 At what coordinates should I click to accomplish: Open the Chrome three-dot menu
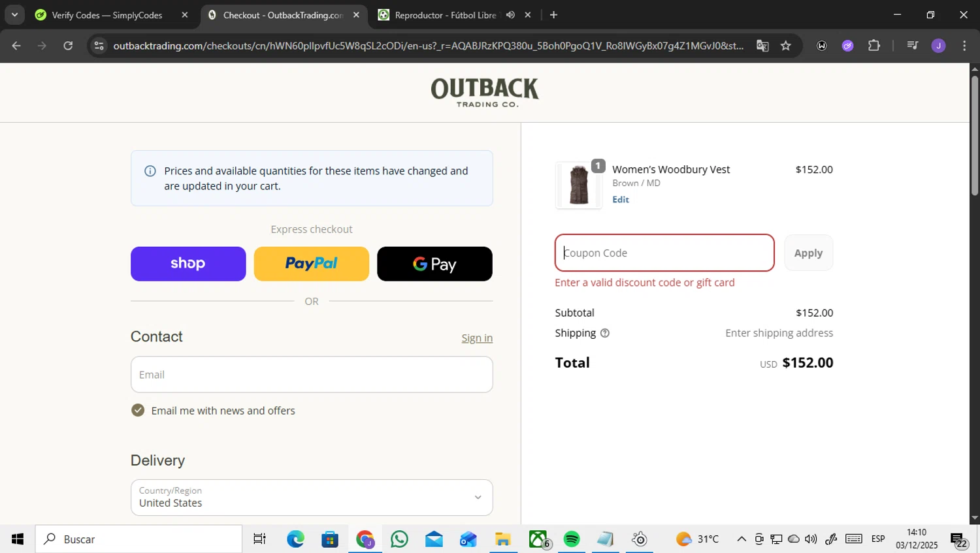[964, 46]
